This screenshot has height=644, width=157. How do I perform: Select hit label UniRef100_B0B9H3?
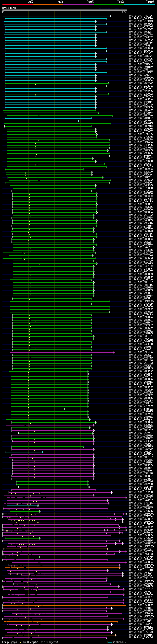coord(141,156)
